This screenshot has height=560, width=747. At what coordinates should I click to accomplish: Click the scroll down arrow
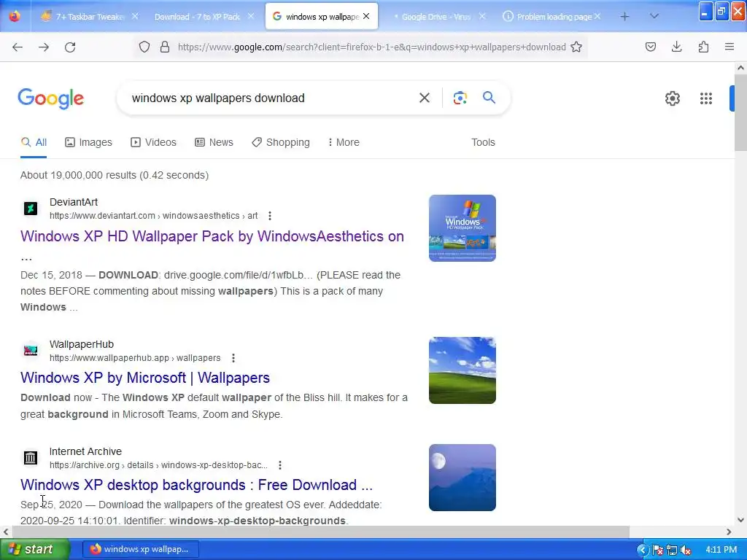click(740, 519)
